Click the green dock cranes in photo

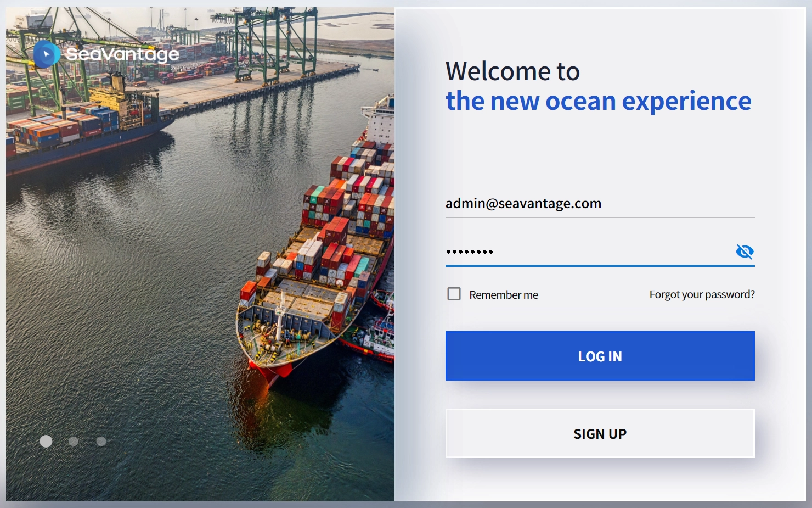(272, 44)
